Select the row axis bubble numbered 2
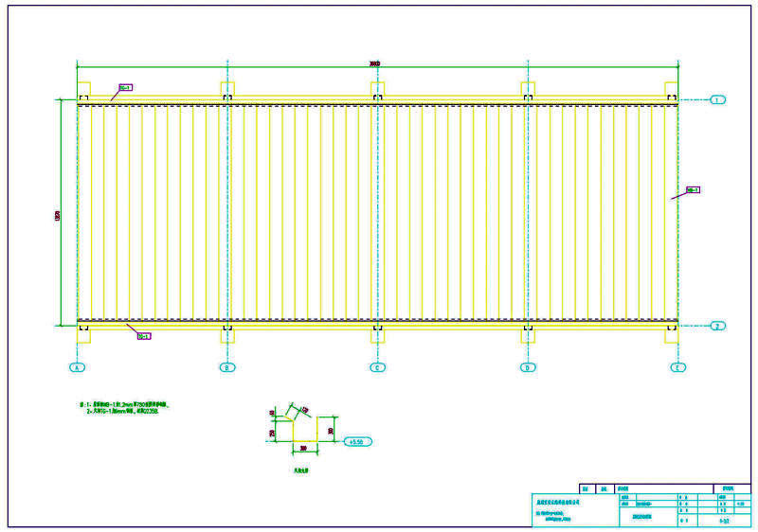 pos(717,326)
